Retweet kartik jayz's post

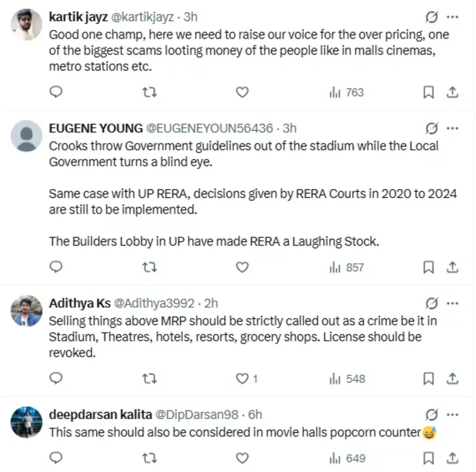(150, 92)
